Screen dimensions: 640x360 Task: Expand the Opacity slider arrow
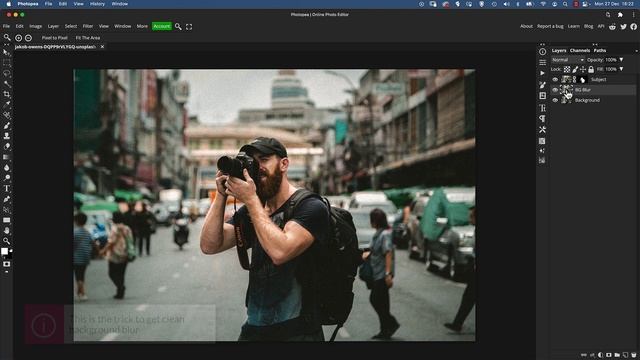[621, 60]
